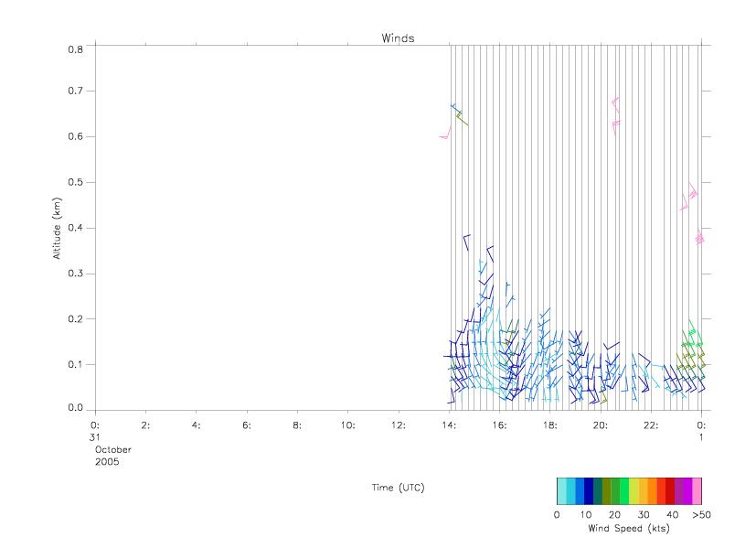Image resolution: width=756 pixels, height=559 pixels.
Task: Click the "18:" time tick label
Action: point(549,425)
